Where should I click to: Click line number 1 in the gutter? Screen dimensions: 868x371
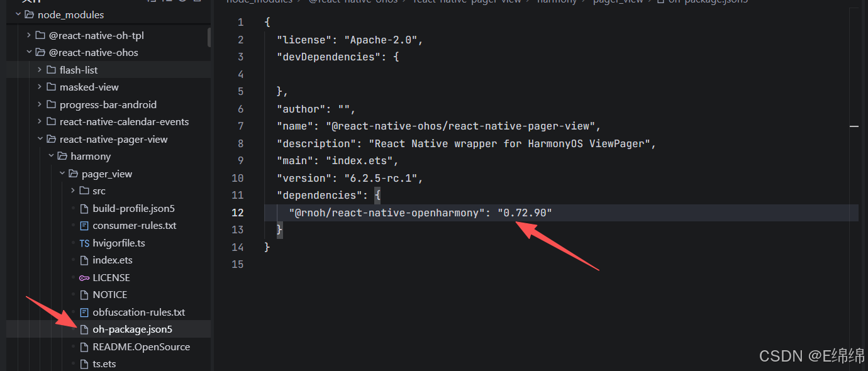coord(240,22)
